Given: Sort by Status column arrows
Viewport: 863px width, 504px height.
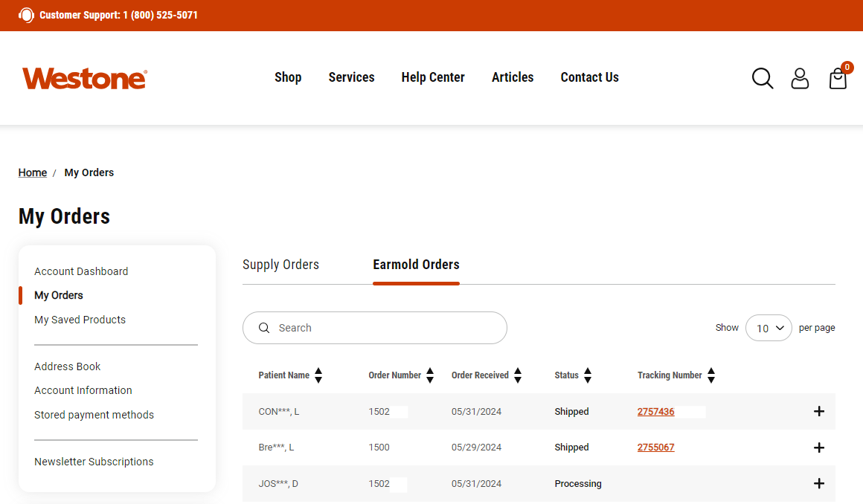Looking at the screenshot, I should click(x=588, y=375).
